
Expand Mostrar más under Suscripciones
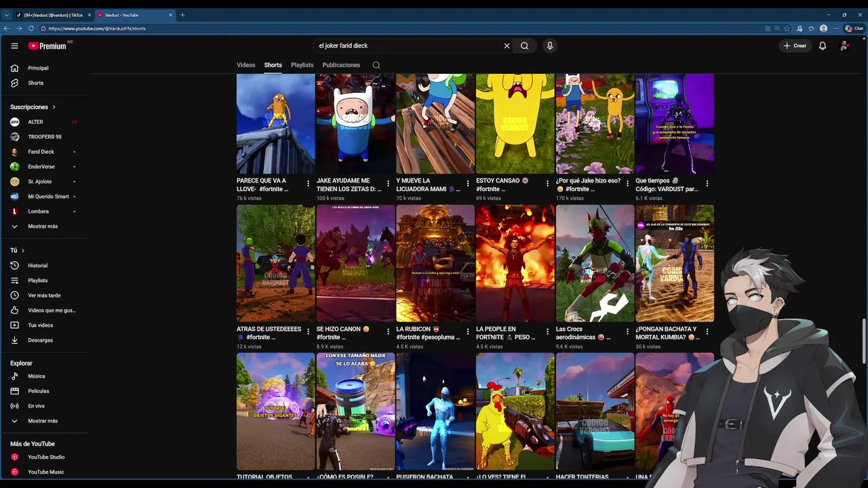click(x=44, y=226)
